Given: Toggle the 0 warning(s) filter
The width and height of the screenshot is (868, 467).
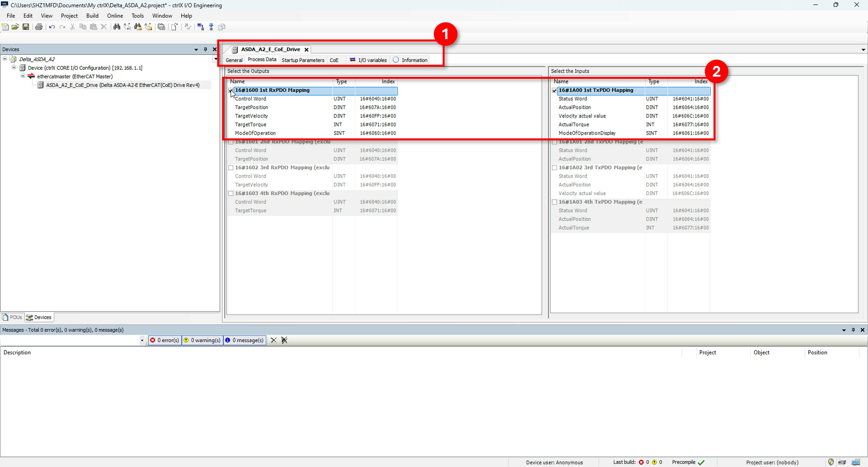Looking at the screenshot, I should click(x=202, y=340).
